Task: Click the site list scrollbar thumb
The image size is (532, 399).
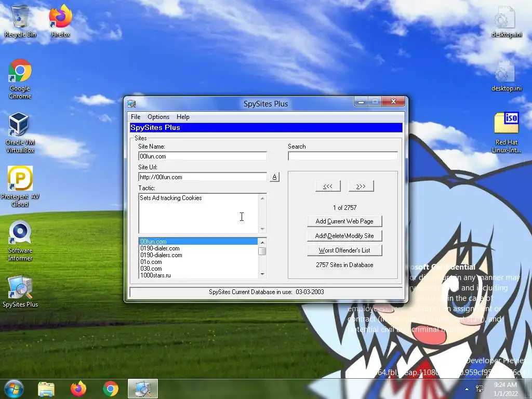Action: [262, 251]
